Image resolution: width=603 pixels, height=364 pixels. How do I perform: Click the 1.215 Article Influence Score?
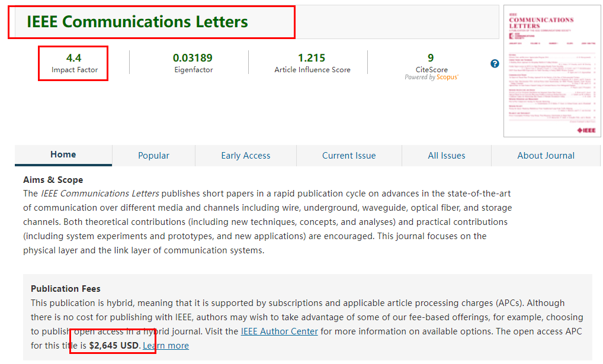click(312, 58)
